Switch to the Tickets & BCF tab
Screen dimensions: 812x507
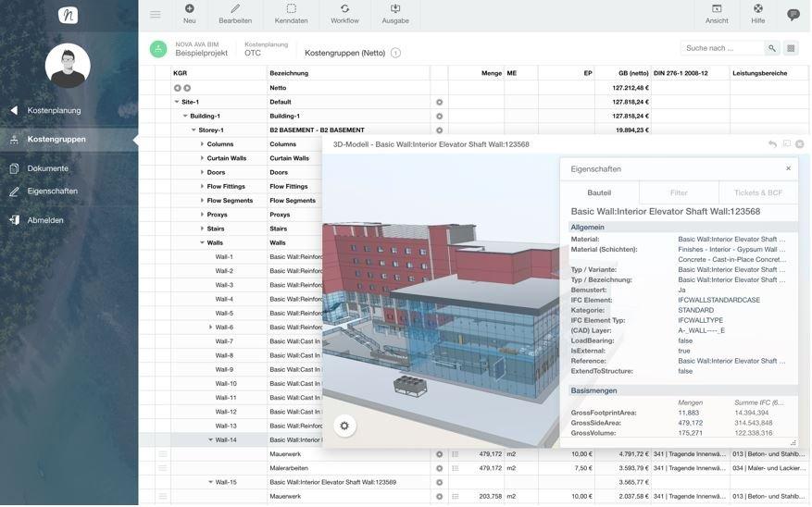coord(758,192)
